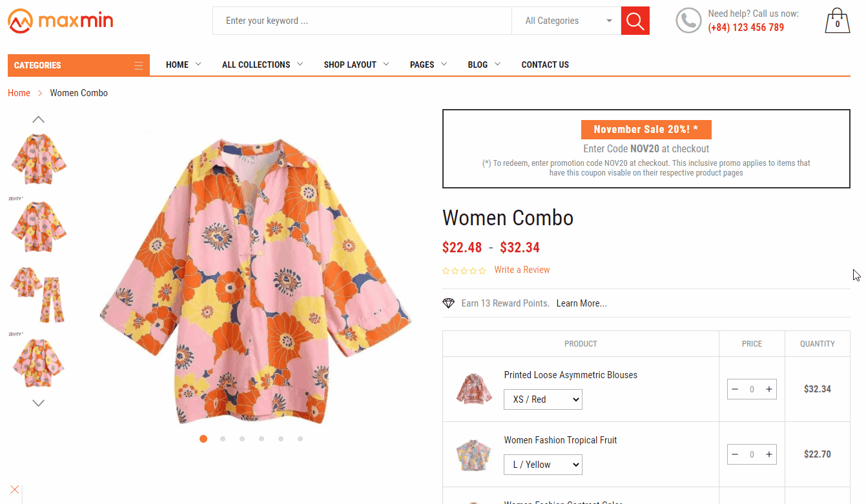This screenshot has height=504, width=866.
Task: Open the Contact Us menu item
Action: (x=545, y=65)
